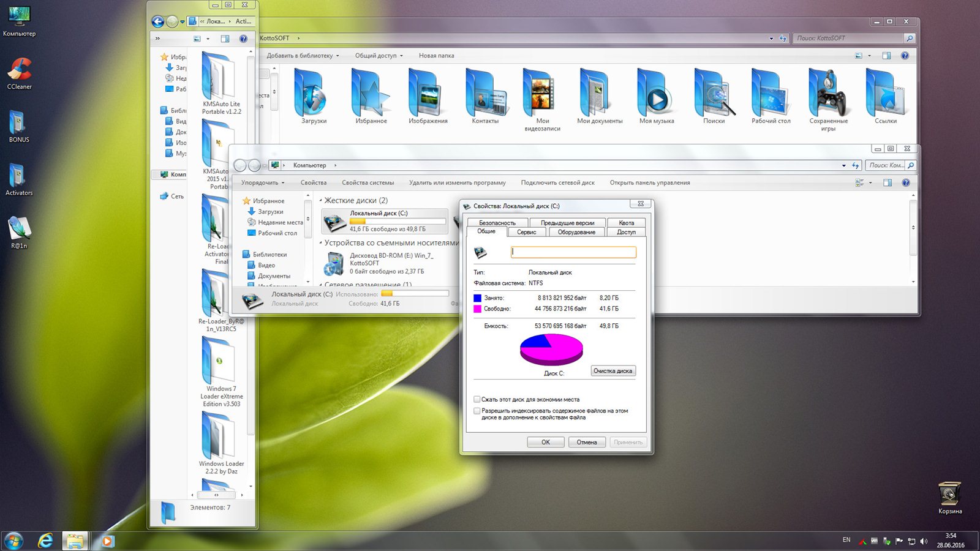This screenshot has height=551, width=980.
Task: Open Общий доступ dropdown
Action: 379,56
